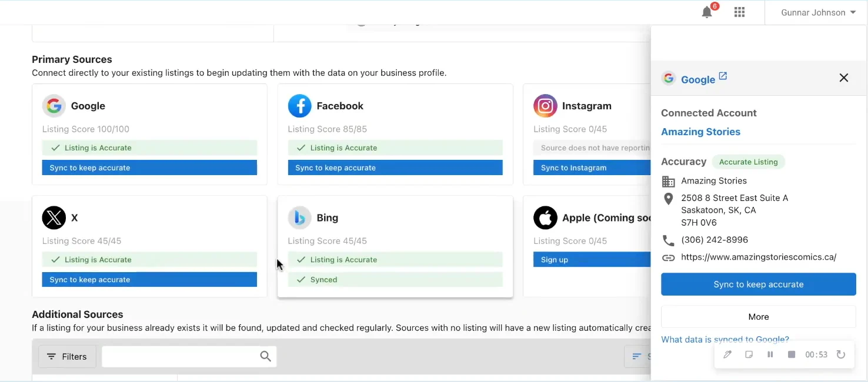Close the Google side panel

[x=844, y=78]
